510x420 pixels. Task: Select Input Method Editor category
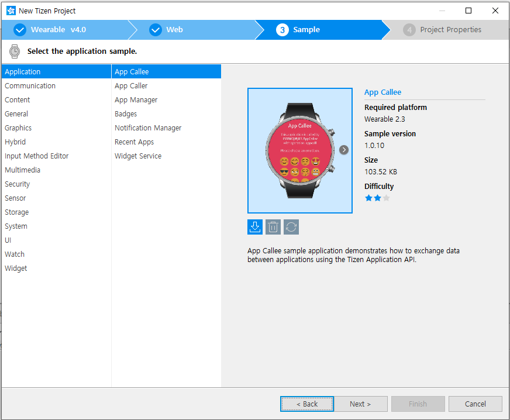tap(56, 156)
